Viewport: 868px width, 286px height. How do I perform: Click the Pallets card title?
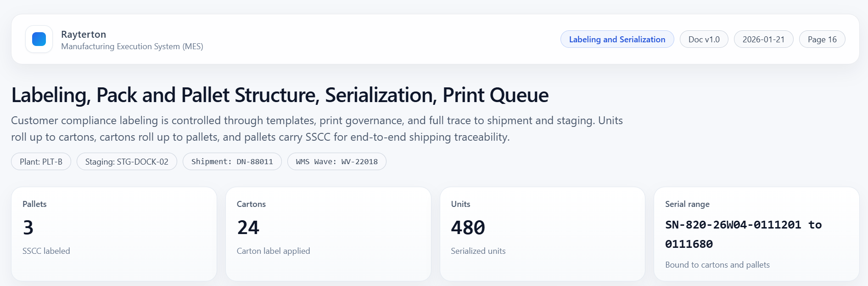(34, 204)
